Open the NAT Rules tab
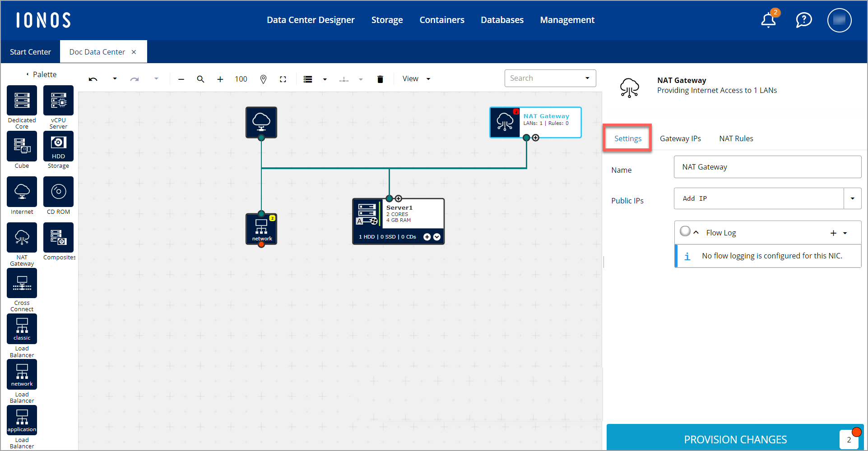 coord(736,138)
